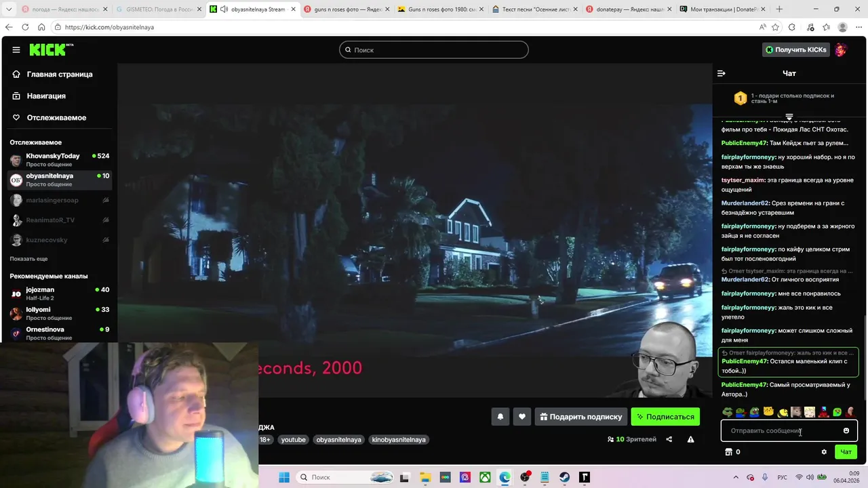868x488 pixels.
Task: Insert first sunglasses frog emote
Action: click(727, 411)
